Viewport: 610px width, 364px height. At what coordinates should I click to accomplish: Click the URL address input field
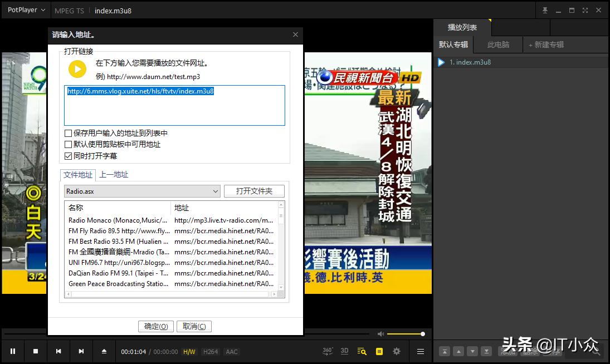pyautogui.click(x=174, y=105)
